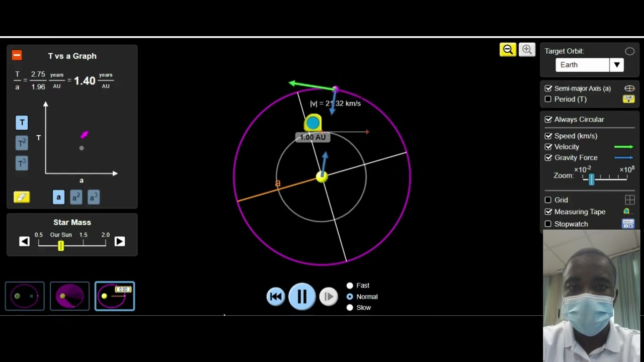Open the Target Orbit dropdown showing Earth

click(590, 65)
